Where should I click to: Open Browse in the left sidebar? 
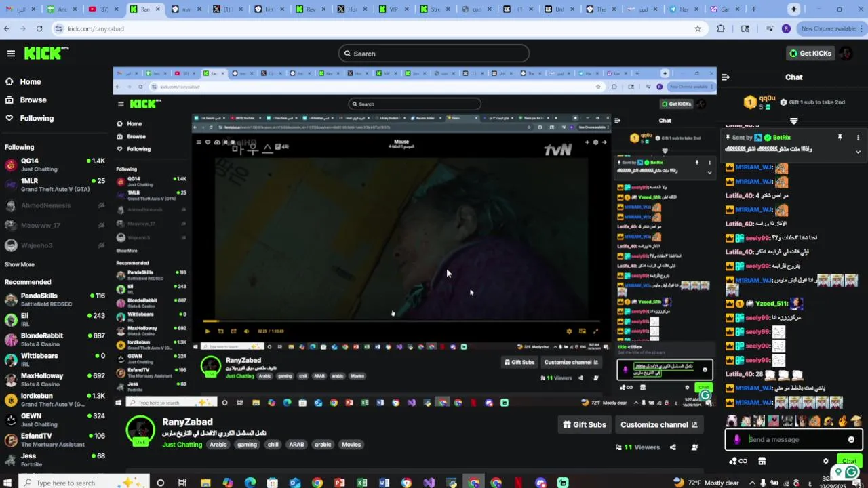point(26,100)
